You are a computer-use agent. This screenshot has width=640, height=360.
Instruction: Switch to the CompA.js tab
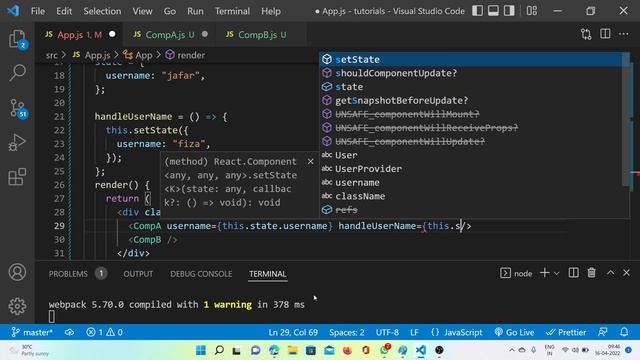click(170, 35)
